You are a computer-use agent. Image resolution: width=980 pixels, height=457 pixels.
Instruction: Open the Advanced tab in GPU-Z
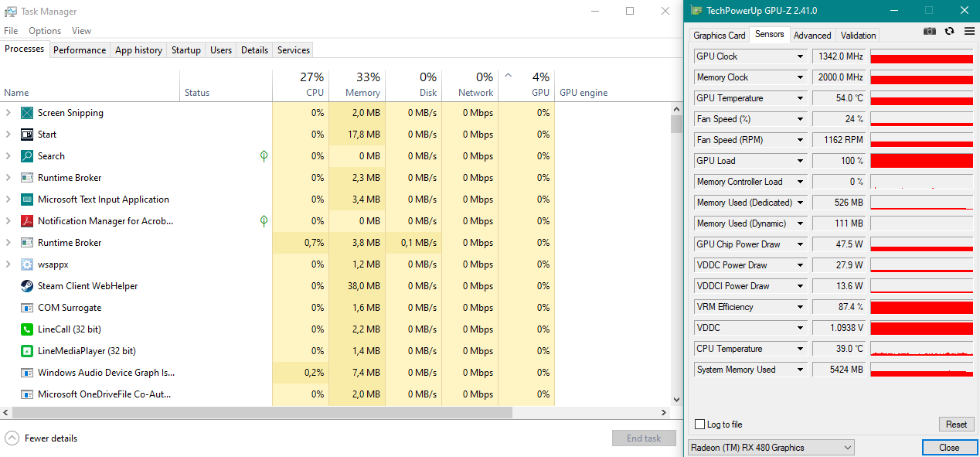[812, 36]
